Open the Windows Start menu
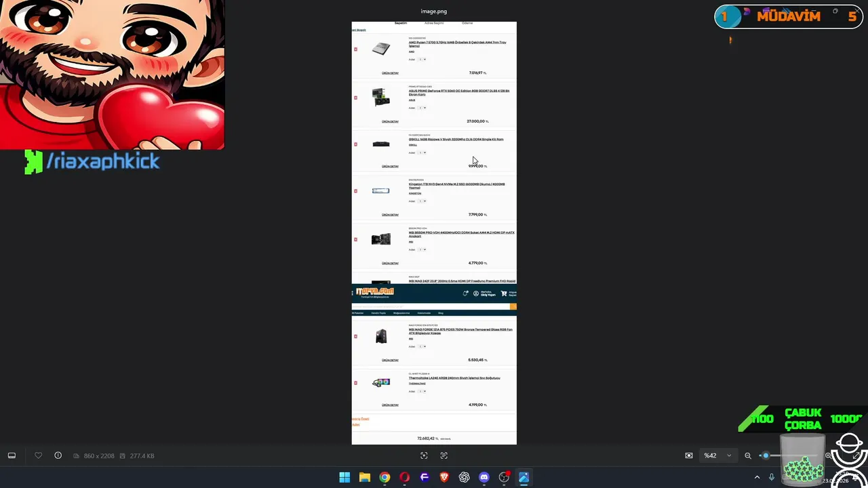868x488 pixels. [x=344, y=477]
